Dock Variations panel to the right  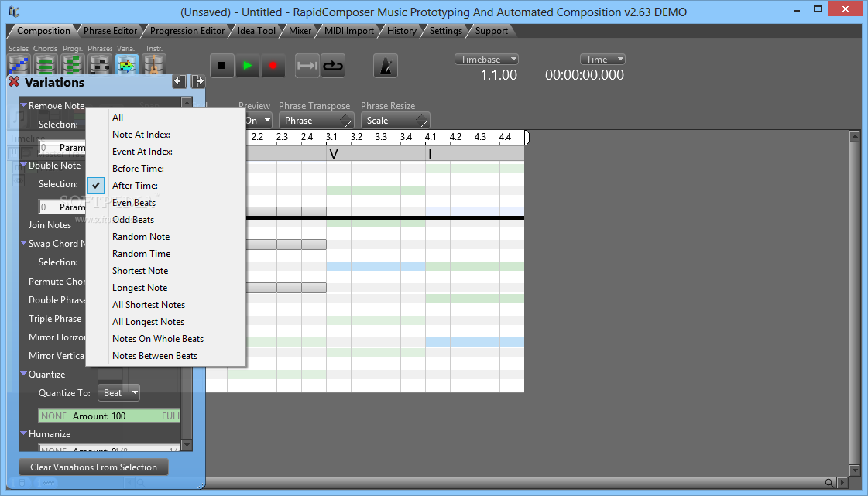(x=197, y=82)
